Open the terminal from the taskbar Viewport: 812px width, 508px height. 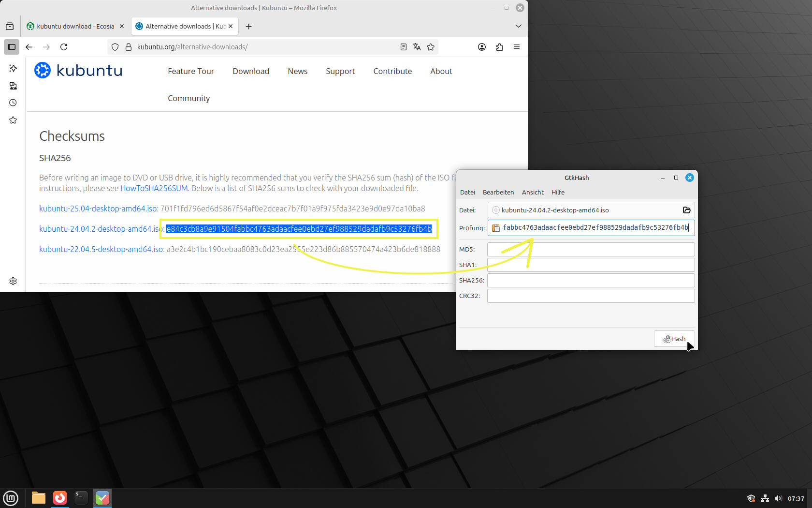click(x=81, y=498)
